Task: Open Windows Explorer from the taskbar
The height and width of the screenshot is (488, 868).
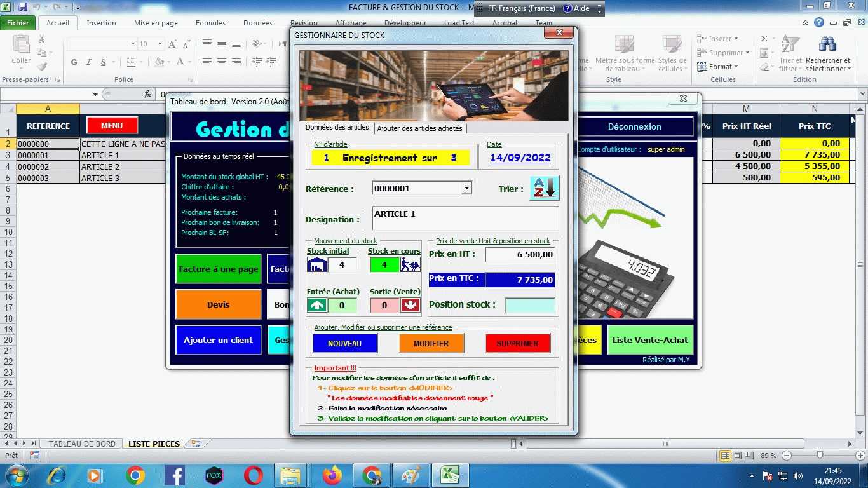Action: 290,475
